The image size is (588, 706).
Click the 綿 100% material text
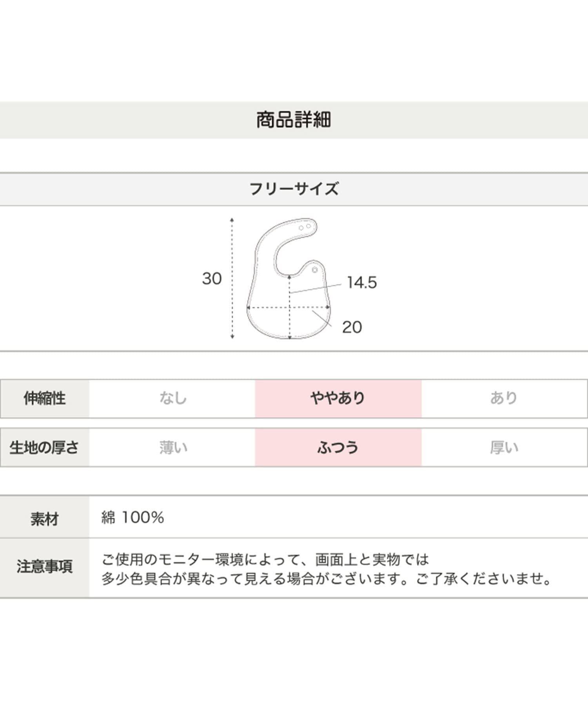(132, 518)
